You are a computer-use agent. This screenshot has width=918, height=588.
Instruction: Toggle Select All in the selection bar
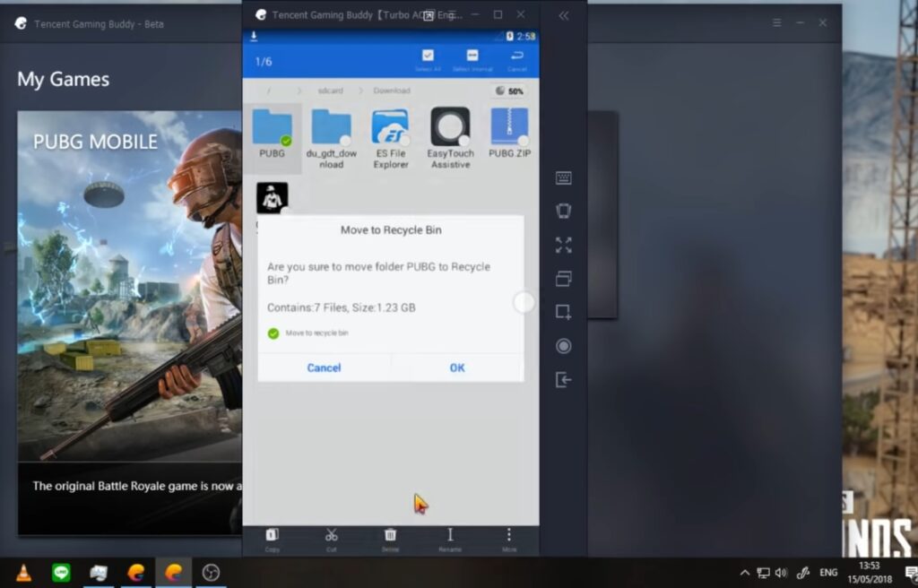pyautogui.click(x=428, y=56)
